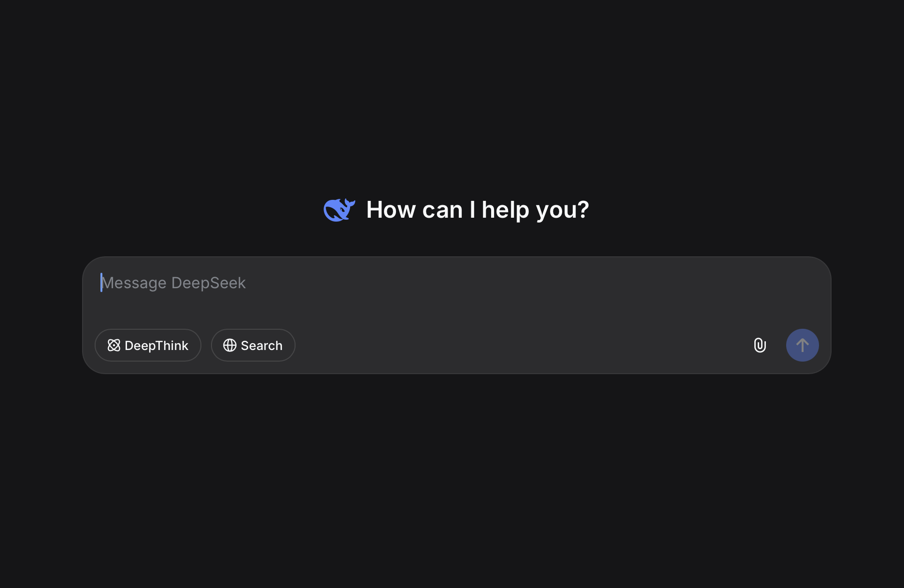Click empty space between Search and paperclip
Viewport: 904px width, 588px height.
coord(522,345)
